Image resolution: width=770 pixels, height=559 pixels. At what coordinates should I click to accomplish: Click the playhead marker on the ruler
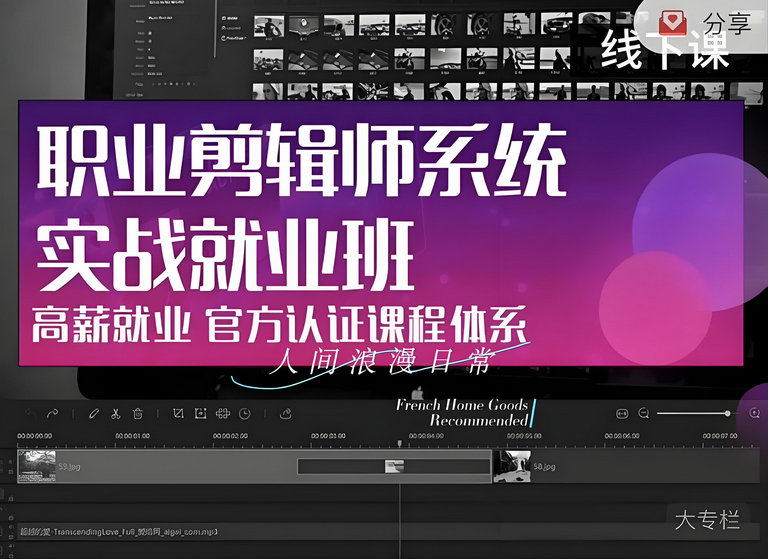click(400, 442)
